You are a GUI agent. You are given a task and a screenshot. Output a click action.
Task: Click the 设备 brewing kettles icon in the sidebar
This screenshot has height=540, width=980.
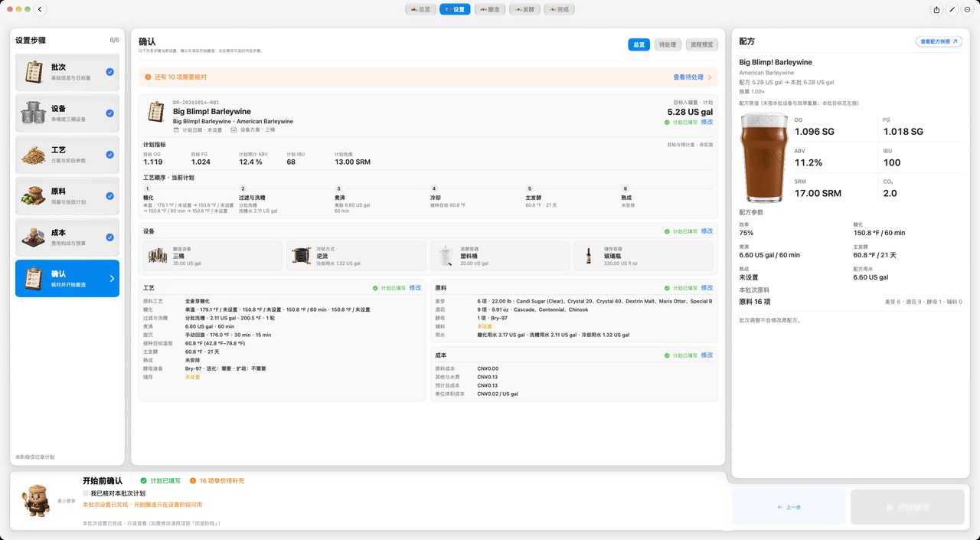click(34, 113)
